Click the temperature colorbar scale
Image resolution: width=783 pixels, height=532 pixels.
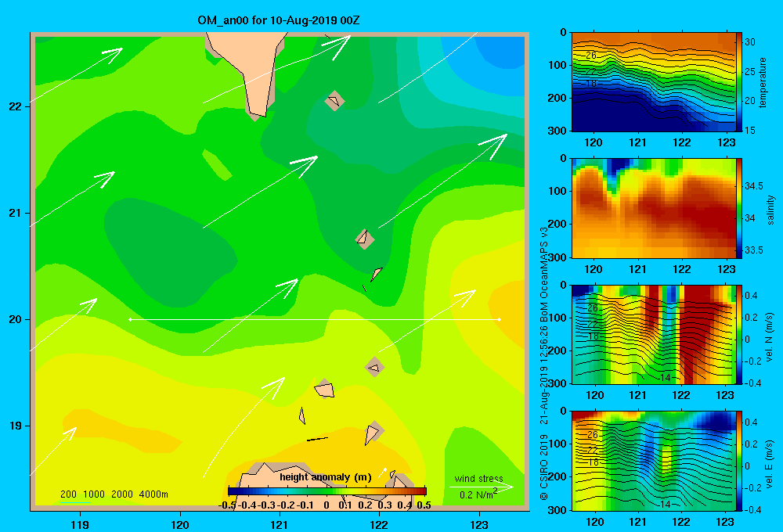pyautogui.click(x=739, y=82)
